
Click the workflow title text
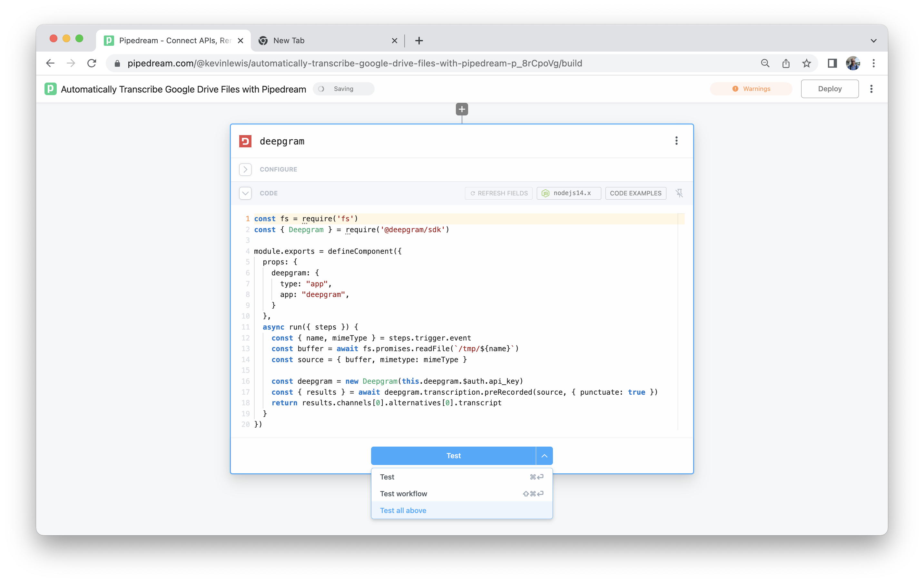tap(183, 89)
